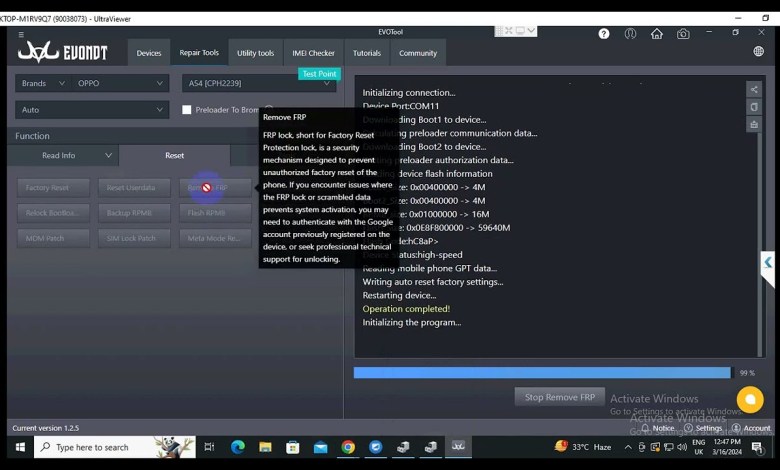Click the camera screenshot icon

tap(683, 33)
